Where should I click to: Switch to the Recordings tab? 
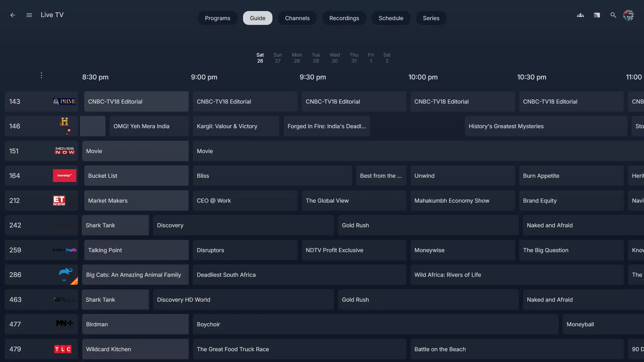[x=344, y=18]
